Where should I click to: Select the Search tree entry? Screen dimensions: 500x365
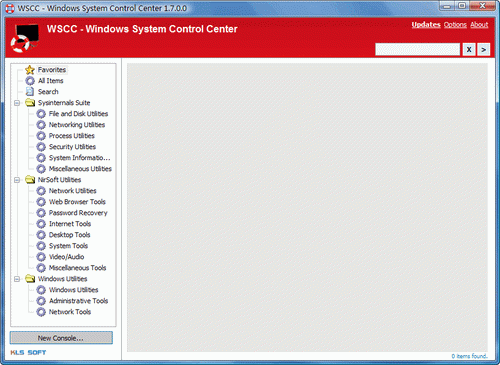point(48,92)
